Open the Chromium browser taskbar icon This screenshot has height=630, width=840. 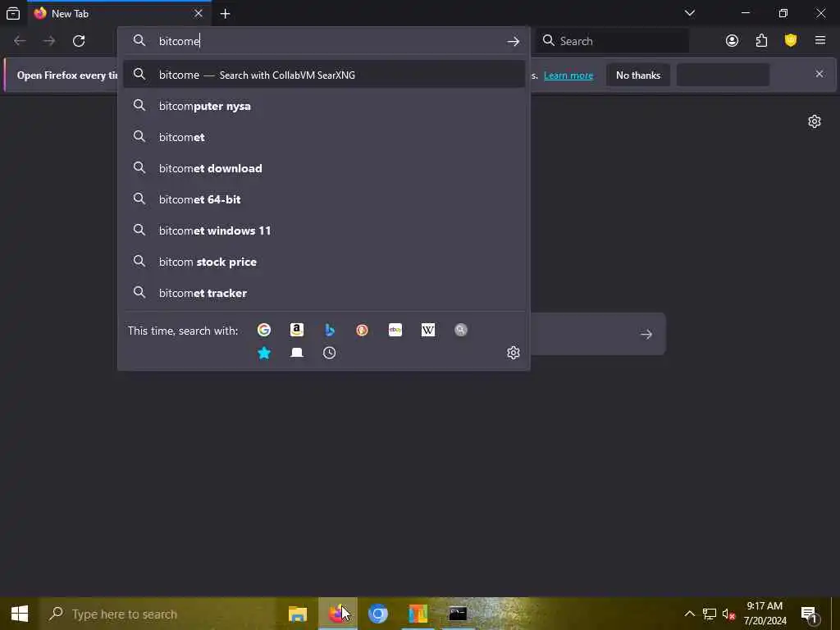pos(377,614)
